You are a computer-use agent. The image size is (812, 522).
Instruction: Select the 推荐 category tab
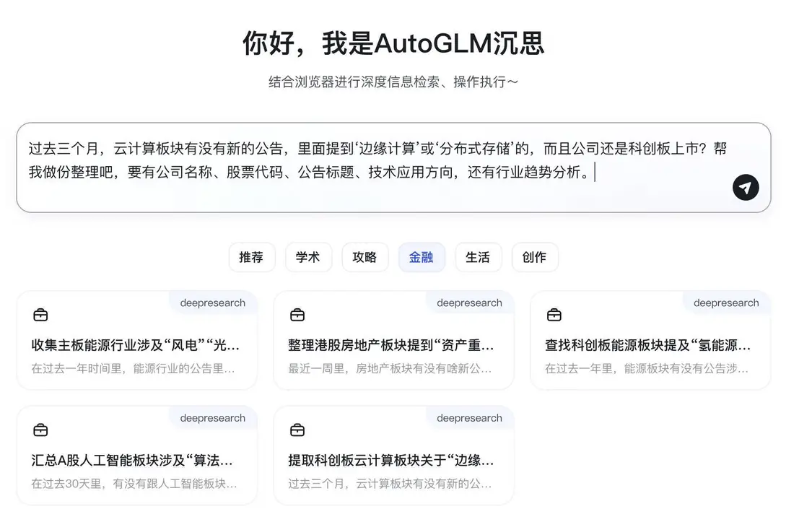click(252, 257)
